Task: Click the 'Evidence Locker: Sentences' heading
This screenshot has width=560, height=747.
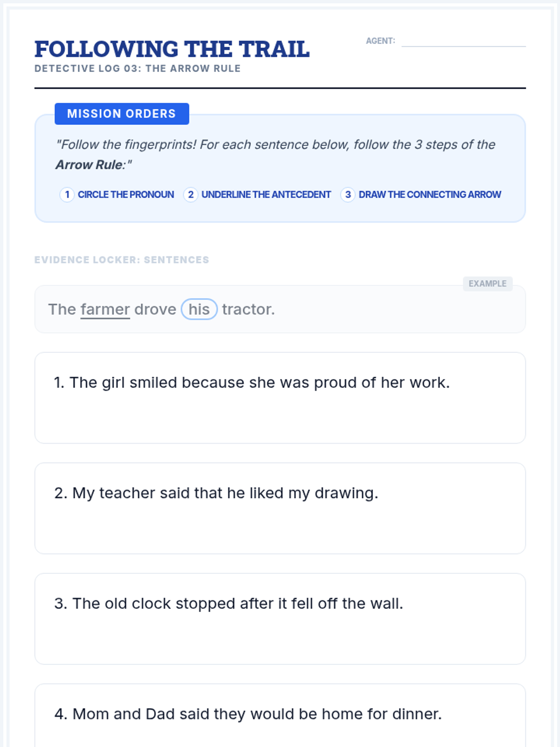Action: click(x=122, y=260)
